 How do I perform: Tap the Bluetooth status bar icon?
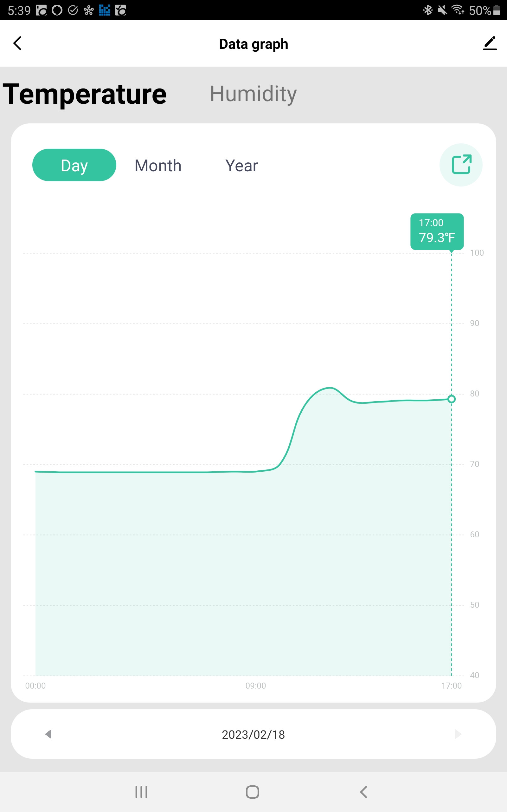click(427, 10)
